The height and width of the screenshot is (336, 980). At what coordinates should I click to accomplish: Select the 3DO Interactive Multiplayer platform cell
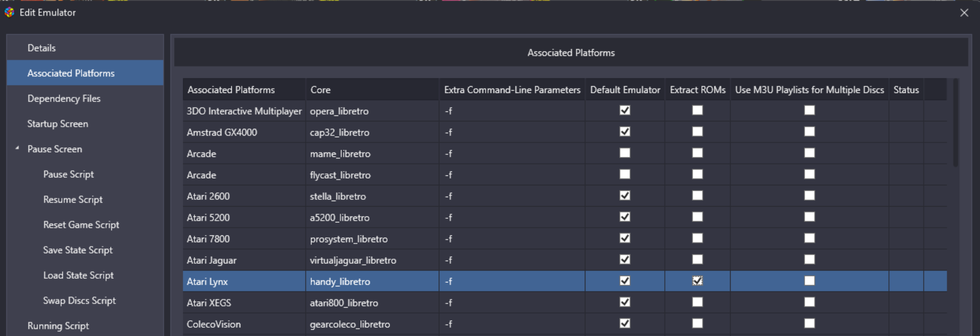(244, 111)
